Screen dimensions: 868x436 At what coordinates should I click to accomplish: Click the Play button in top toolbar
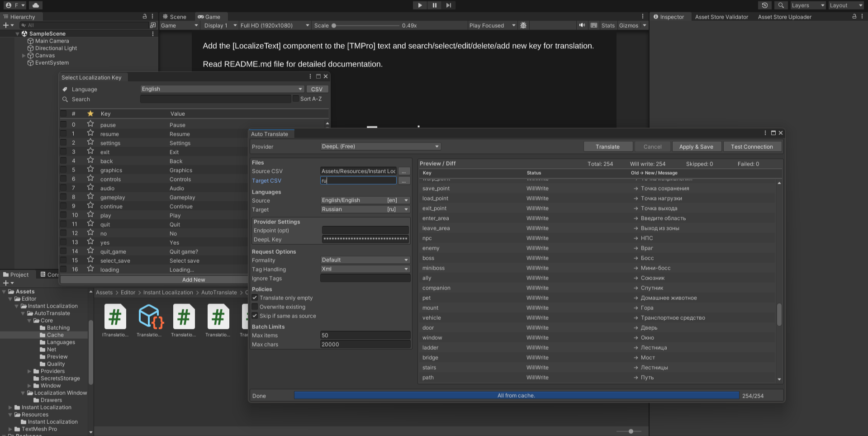click(x=420, y=5)
